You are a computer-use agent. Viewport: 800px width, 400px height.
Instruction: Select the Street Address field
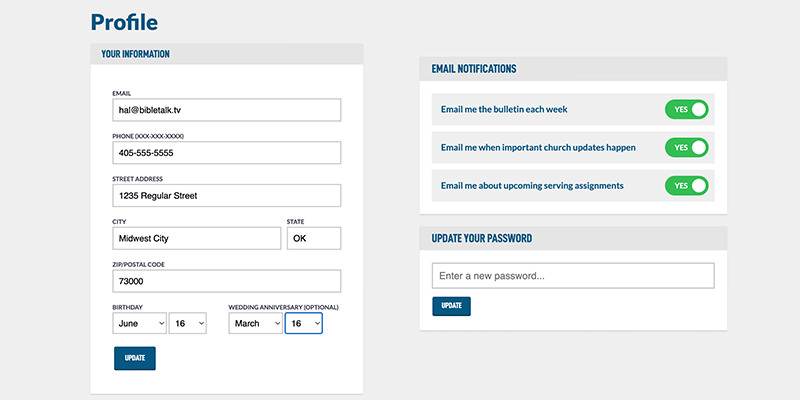tap(227, 195)
